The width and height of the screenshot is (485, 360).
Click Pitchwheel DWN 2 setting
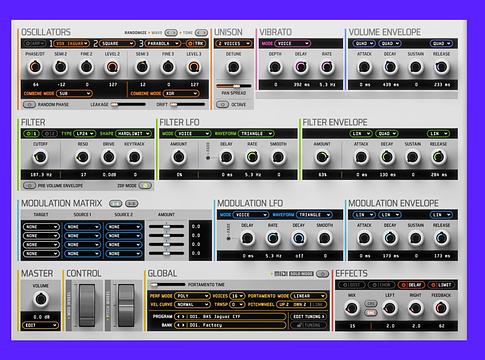coord(300,305)
